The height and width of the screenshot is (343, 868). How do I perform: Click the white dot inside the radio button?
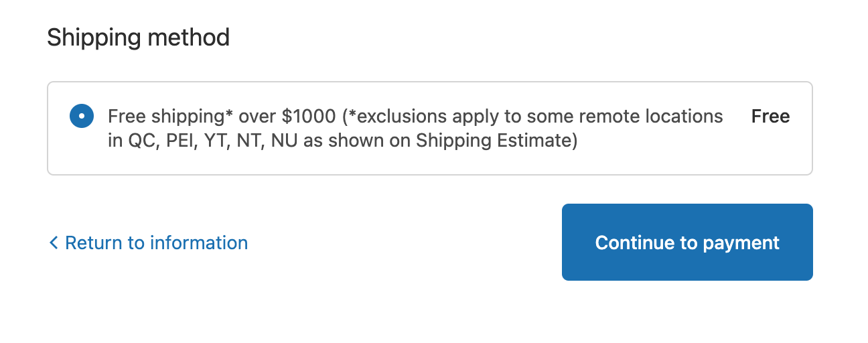pos(81,116)
